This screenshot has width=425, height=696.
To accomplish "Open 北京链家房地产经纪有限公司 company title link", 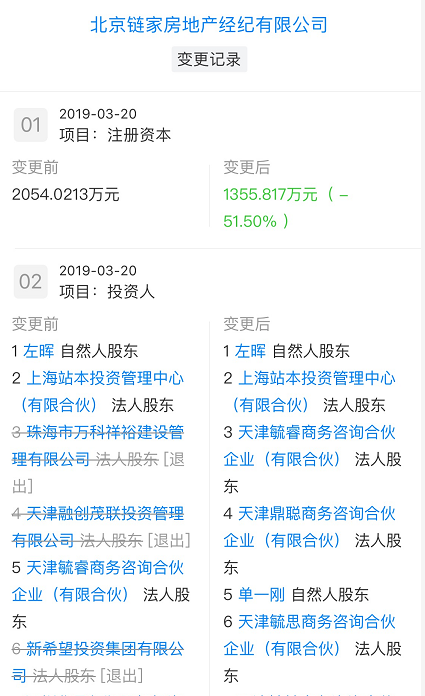I will 209,24.
